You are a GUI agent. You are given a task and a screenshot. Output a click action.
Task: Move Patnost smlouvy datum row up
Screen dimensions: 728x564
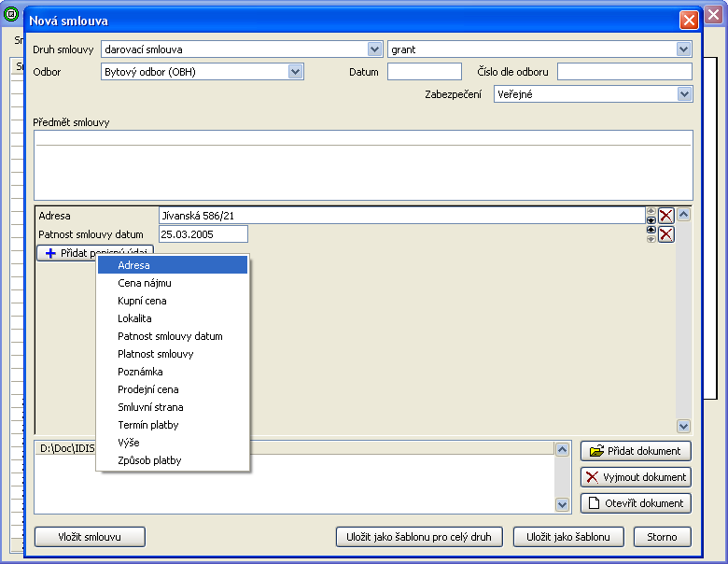coord(651,229)
